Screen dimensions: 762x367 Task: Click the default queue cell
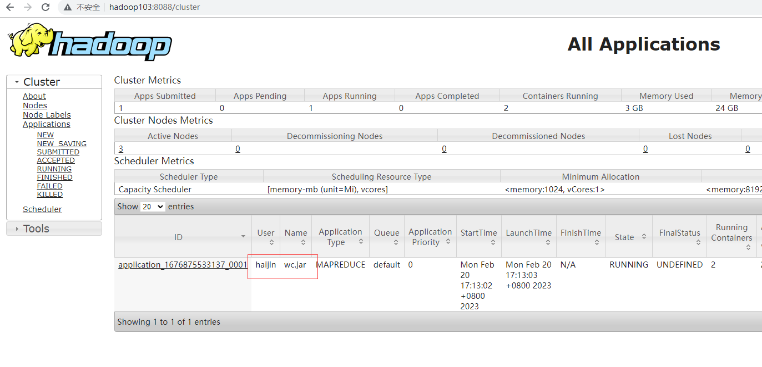tap(387, 265)
